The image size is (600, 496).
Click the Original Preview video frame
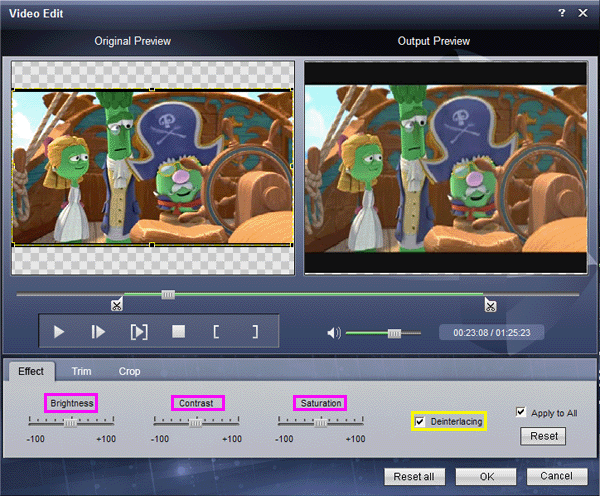(x=153, y=167)
